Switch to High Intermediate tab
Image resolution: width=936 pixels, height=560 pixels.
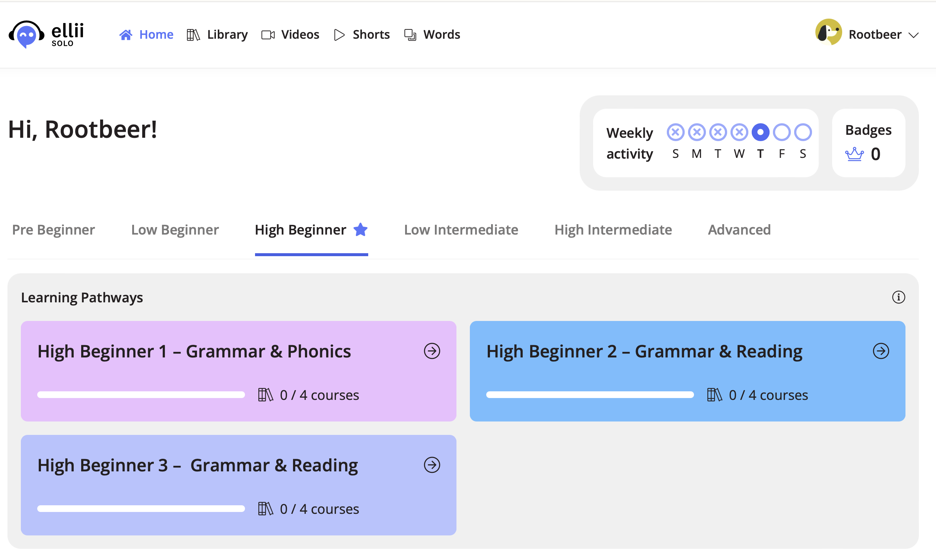click(x=613, y=230)
